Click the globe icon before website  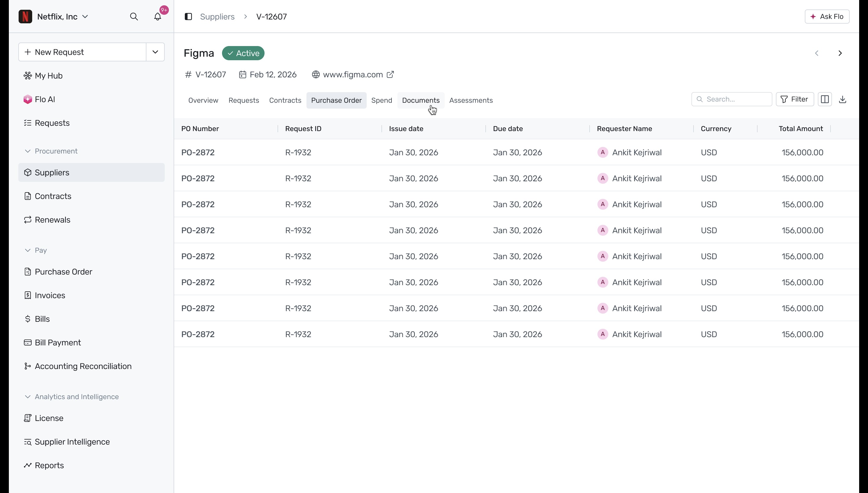click(x=316, y=74)
